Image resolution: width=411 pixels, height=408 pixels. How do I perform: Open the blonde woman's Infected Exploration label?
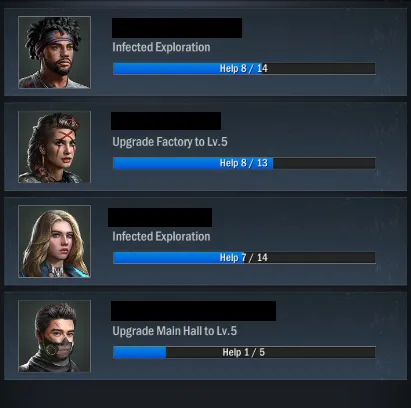161,236
